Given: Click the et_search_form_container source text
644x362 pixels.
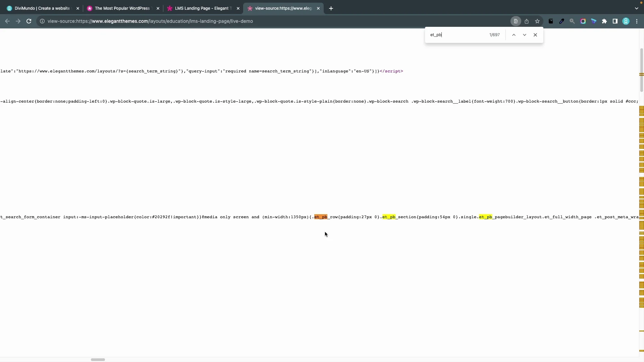Looking at the screenshot, I should 30,217.
